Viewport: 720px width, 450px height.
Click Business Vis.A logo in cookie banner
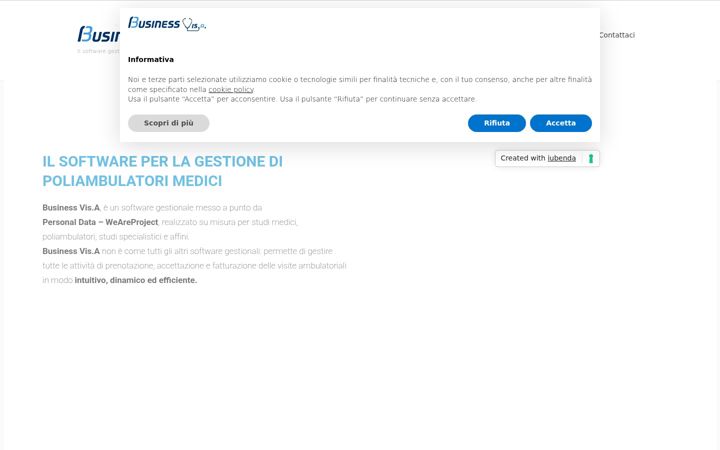[167, 24]
